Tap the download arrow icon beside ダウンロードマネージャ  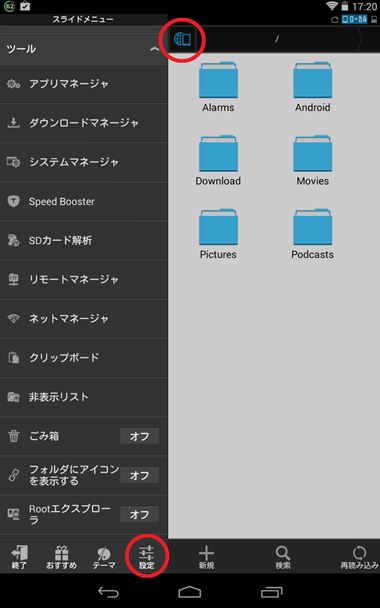tap(14, 123)
